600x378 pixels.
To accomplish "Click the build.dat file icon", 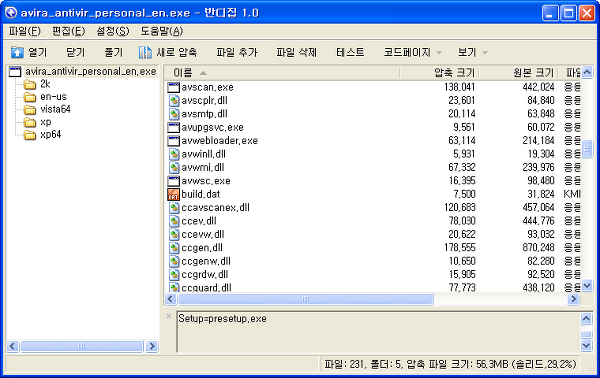I will (174, 194).
